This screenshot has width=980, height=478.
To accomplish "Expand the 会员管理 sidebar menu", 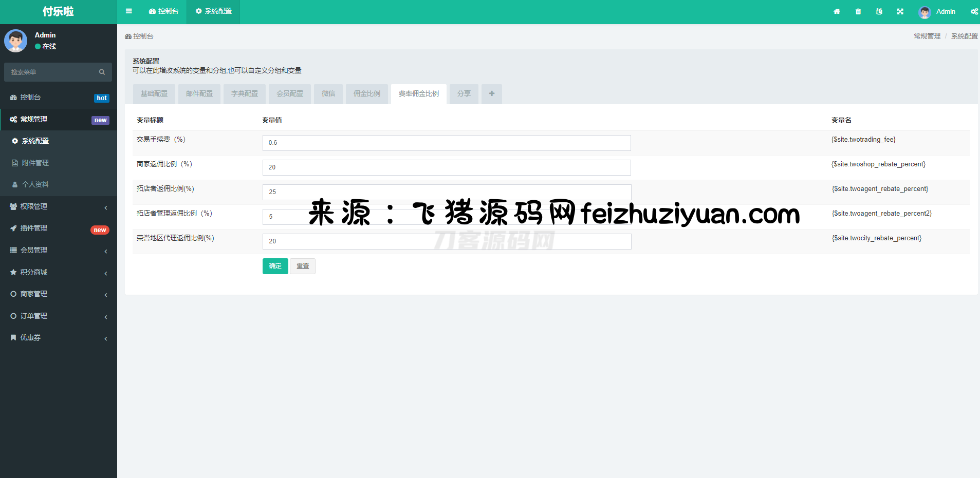I will 58,250.
